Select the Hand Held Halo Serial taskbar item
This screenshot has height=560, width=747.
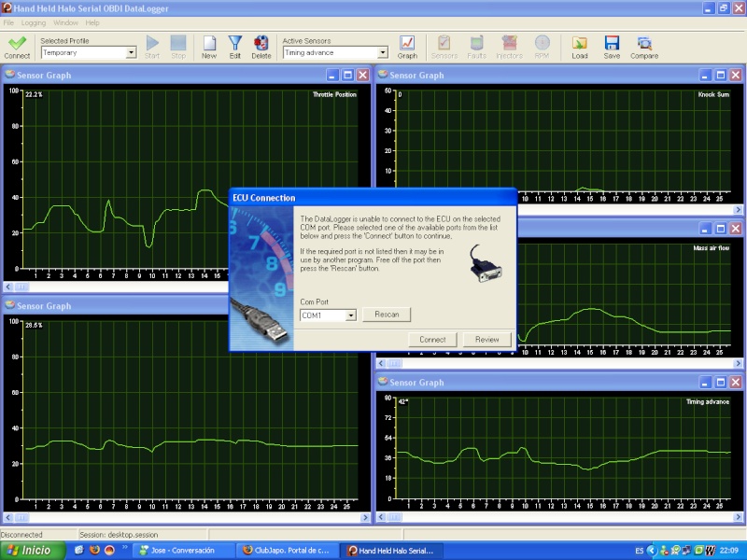click(x=392, y=551)
